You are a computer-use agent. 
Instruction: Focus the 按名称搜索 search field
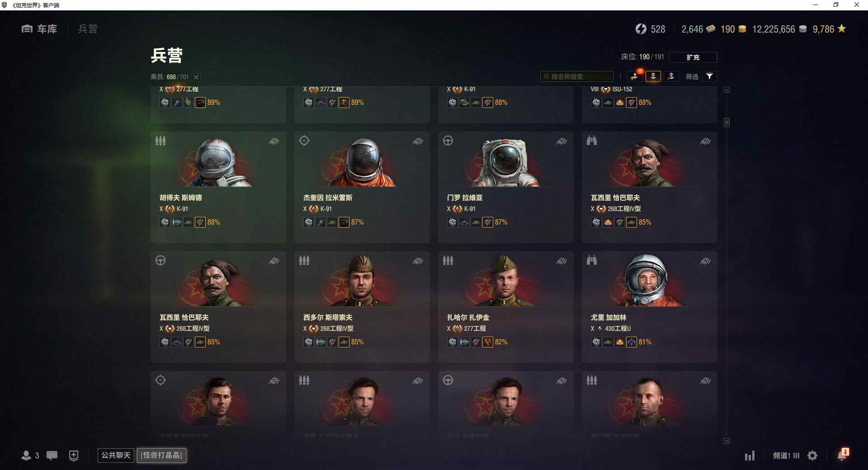click(x=576, y=76)
